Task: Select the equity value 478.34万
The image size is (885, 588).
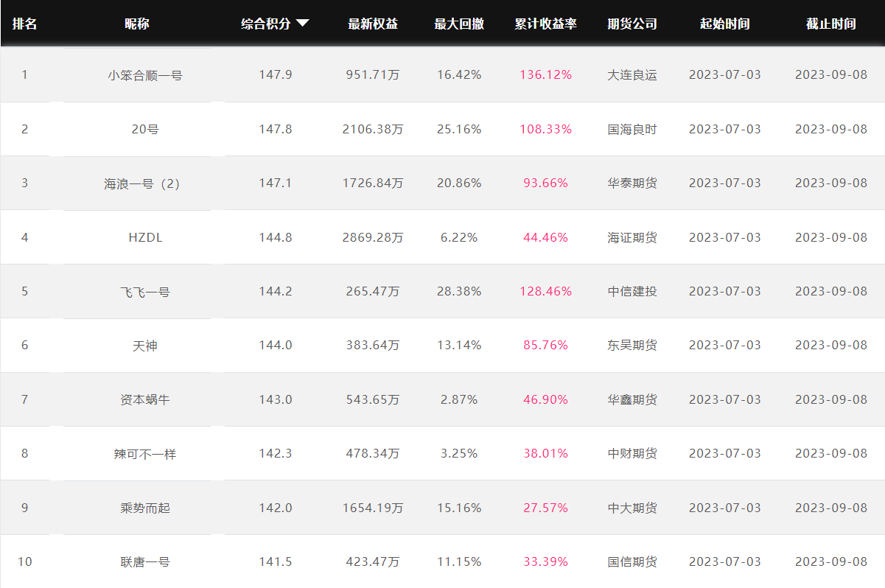Action: point(373,454)
